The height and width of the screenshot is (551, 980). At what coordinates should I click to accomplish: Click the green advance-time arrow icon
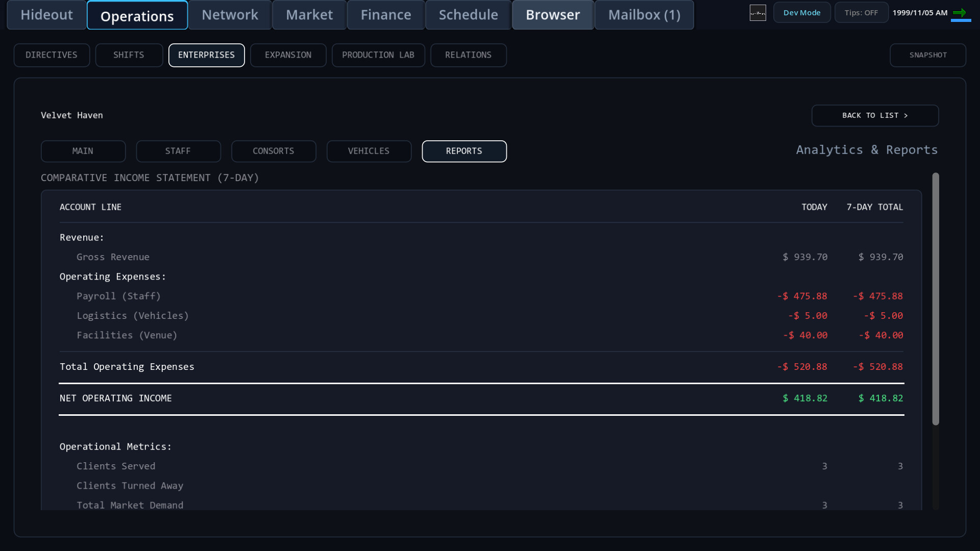coord(960,13)
